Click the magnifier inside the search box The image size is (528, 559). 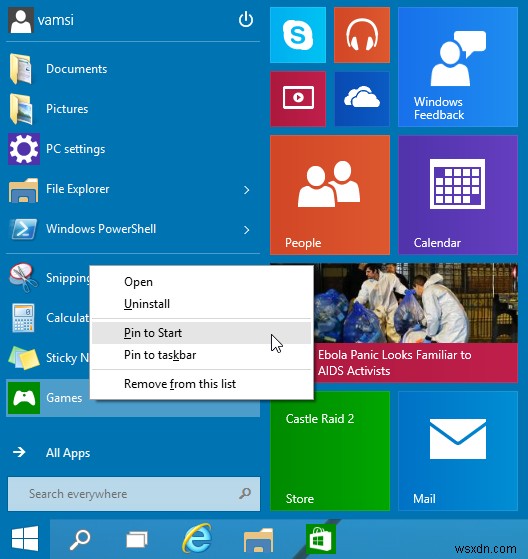(245, 493)
